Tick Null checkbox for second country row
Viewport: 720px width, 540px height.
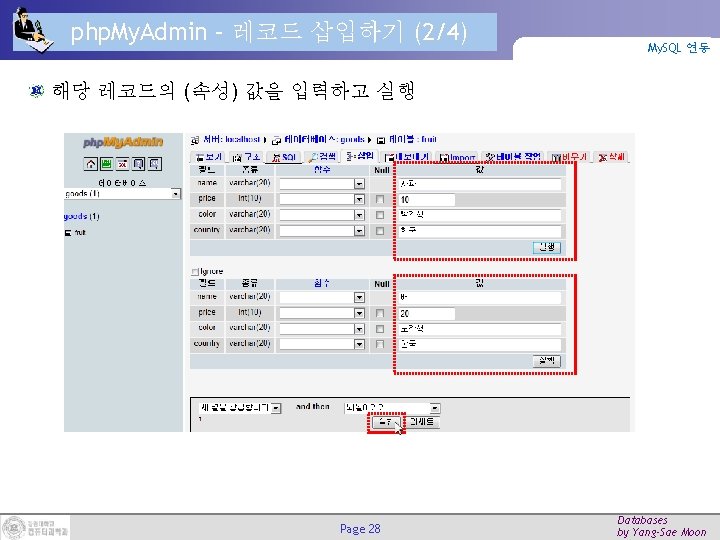click(380, 344)
